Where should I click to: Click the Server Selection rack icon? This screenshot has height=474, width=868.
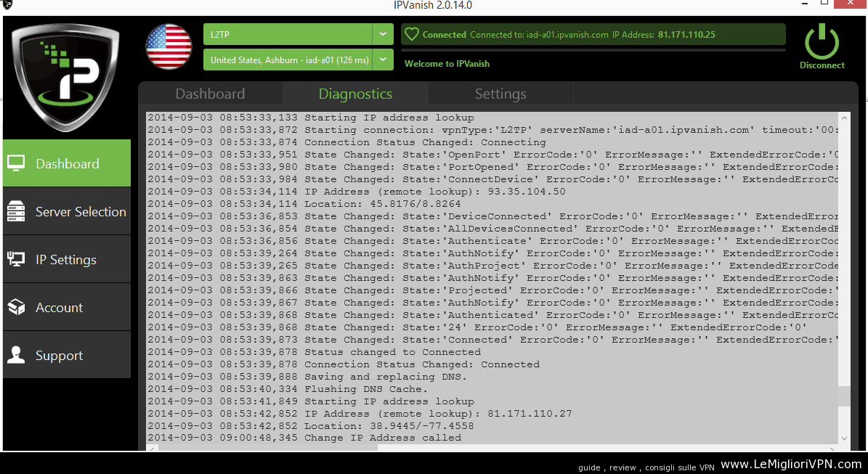tap(17, 212)
